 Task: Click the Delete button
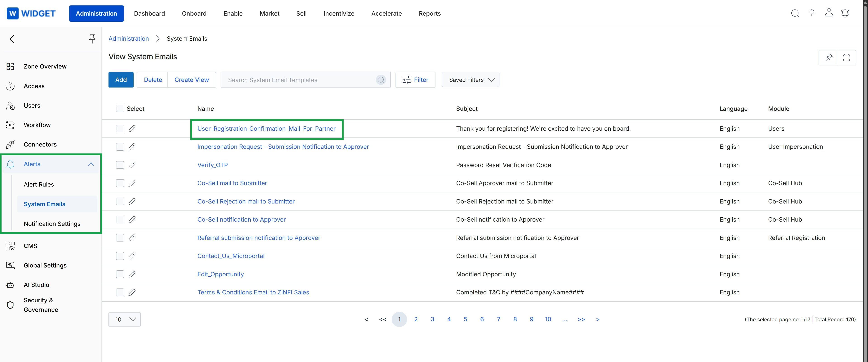coord(153,80)
